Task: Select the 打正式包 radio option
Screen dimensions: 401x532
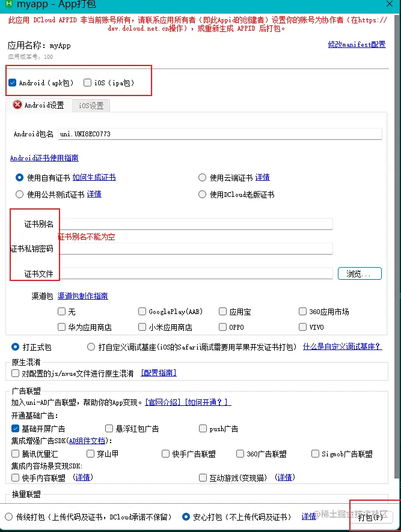Action: [x=15, y=346]
